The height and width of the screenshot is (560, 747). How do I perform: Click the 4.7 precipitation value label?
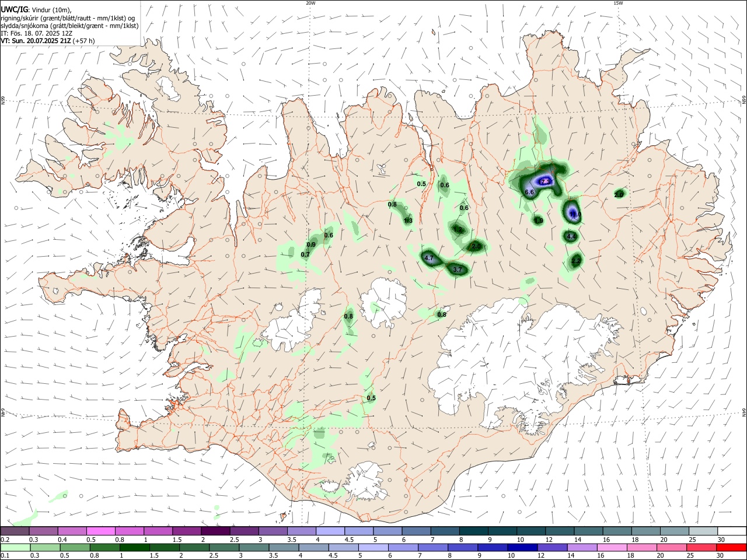pos(429,258)
